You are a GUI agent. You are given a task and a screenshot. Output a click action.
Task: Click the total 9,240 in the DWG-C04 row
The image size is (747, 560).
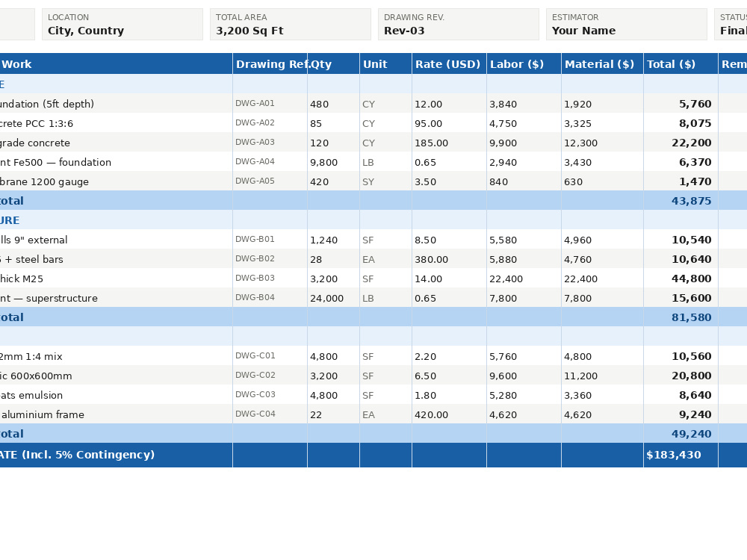[x=695, y=414]
